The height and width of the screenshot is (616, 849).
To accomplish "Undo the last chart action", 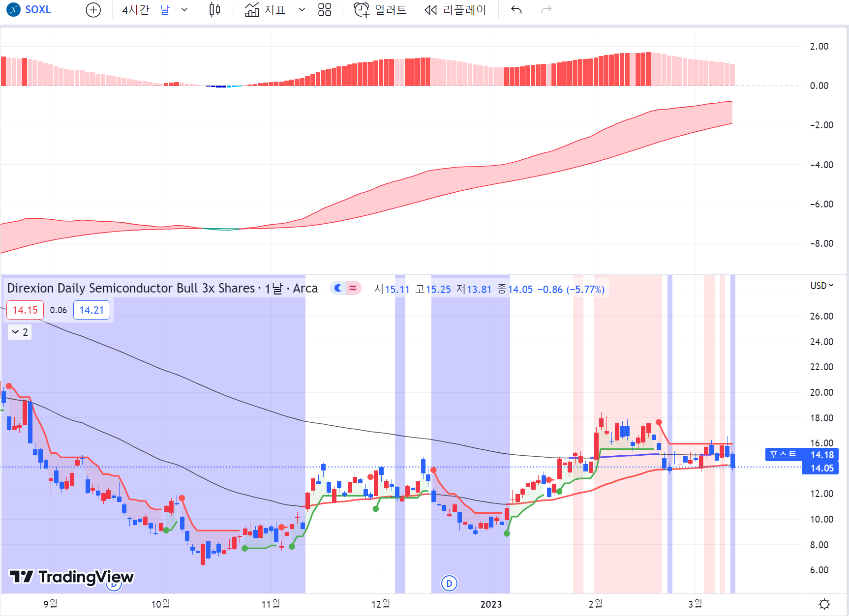I will pyautogui.click(x=516, y=10).
